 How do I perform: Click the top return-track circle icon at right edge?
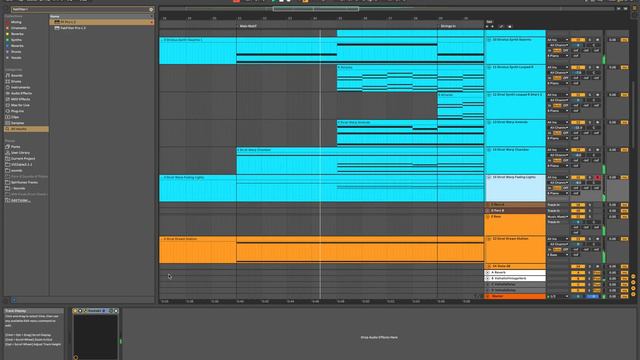point(633,276)
